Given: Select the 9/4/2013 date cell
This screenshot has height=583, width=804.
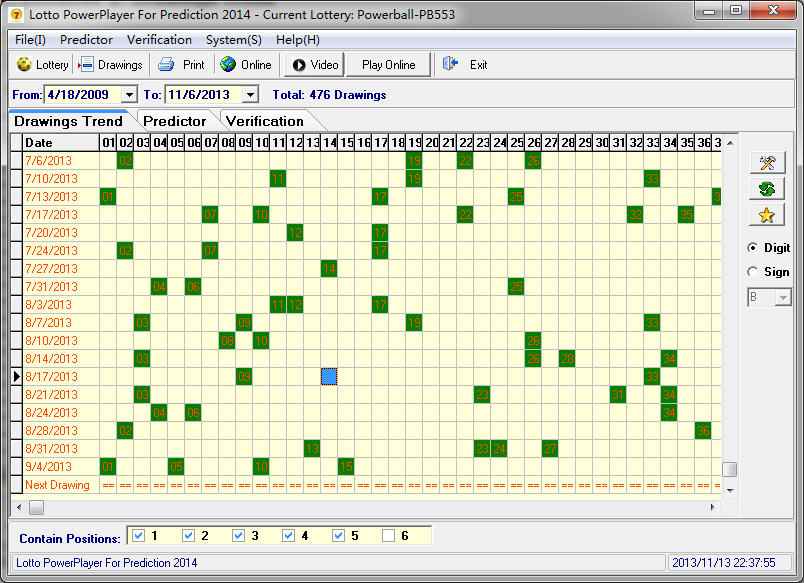Looking at the screenshot, I should [61, 467].
